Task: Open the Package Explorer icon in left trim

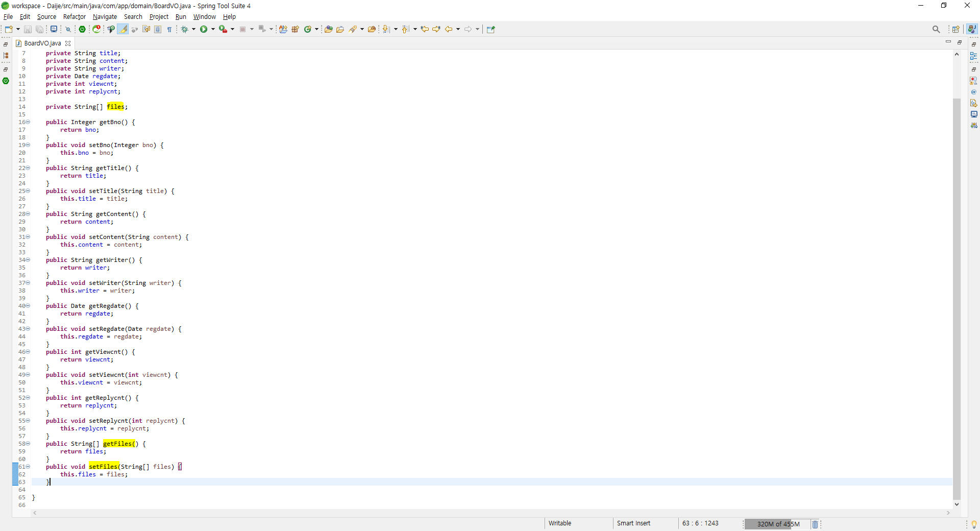Action: coord(6,55)
